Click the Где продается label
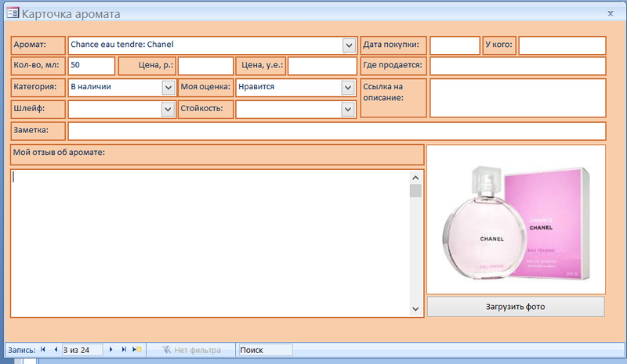Viewport: 627px width, 364px height. tap(393, 65)
